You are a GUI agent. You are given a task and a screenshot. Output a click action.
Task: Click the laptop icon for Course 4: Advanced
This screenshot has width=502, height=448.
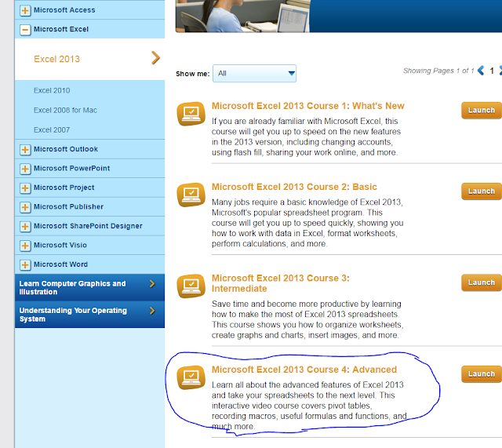[x=191, y=377]
